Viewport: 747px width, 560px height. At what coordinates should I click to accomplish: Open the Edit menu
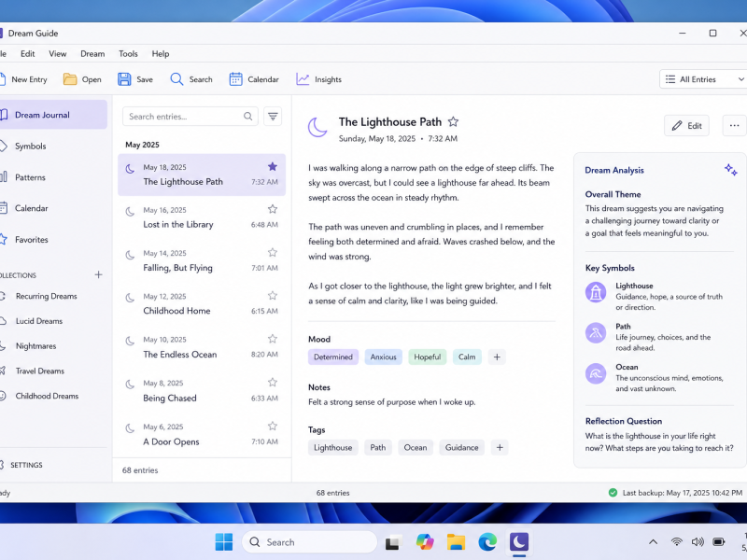tap(28, 54)
